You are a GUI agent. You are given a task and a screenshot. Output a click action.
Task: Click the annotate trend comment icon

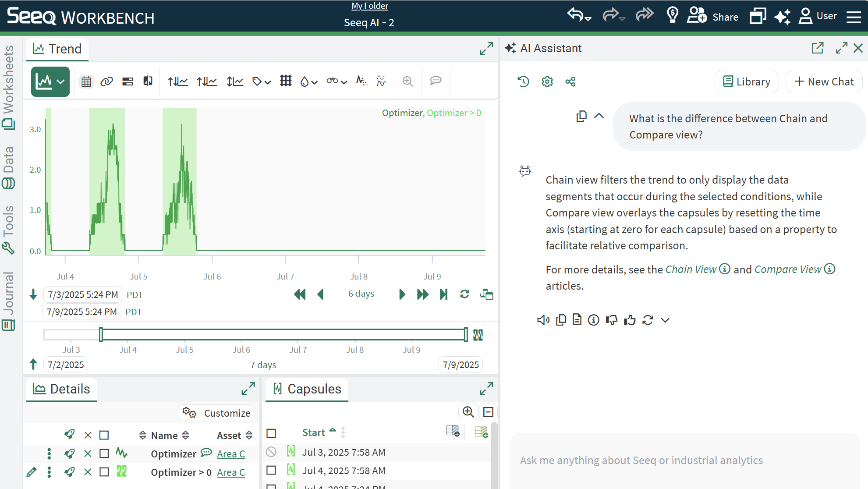click(436, 81)
